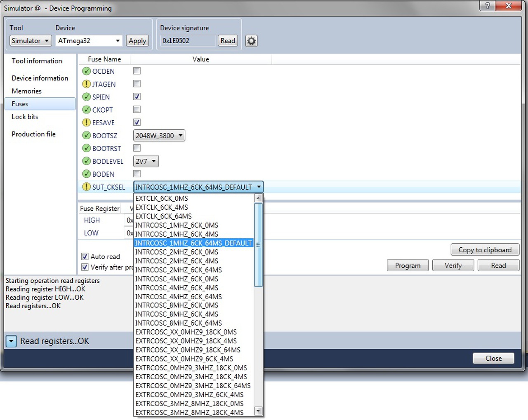The width and height of the screenshot is (528, 420).
Task: Toggle the Verify after programming checkbox
Action: click(x=85, y=267)
